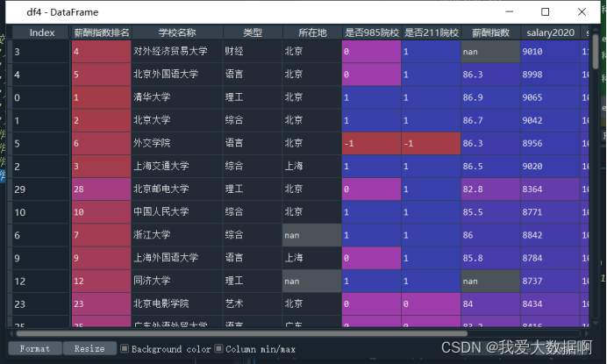Select the cell 上海外国语大学
Screen dimensions: 607x364
tap(177, 258)
